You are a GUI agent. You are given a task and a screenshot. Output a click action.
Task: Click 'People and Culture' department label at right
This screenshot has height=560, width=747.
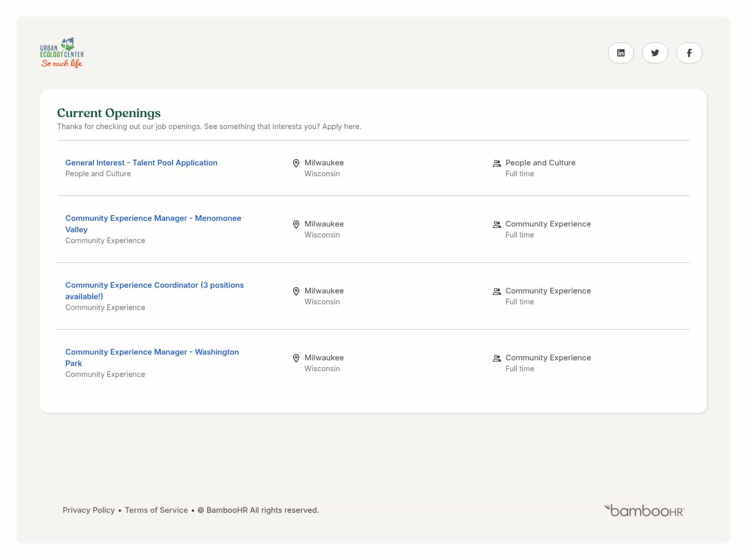(541, 163)
